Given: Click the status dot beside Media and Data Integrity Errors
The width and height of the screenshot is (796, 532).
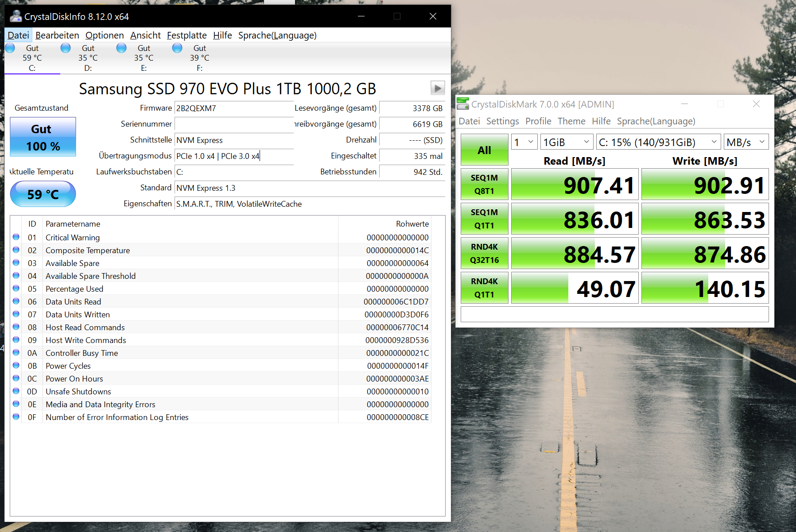Looking at the screenshot, I should [16, 404].
